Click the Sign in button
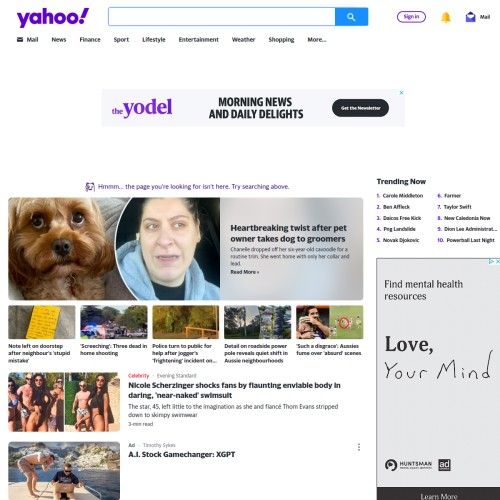 pyautogui.click(x=411, y=17)
